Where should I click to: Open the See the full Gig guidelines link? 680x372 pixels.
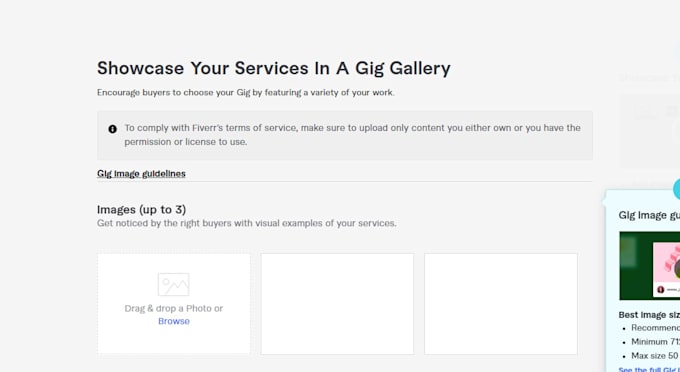[x=649, y=369]
